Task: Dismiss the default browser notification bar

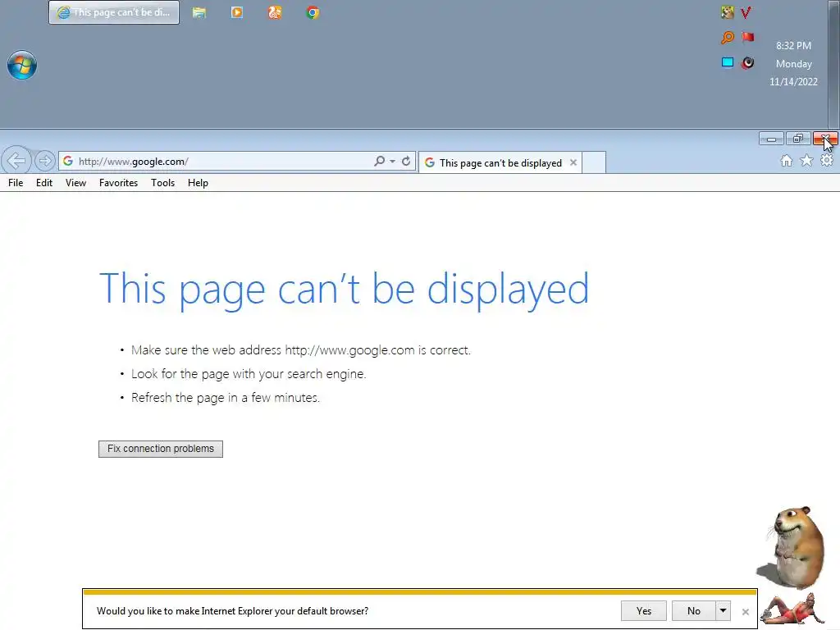Action: pos(745,611)
